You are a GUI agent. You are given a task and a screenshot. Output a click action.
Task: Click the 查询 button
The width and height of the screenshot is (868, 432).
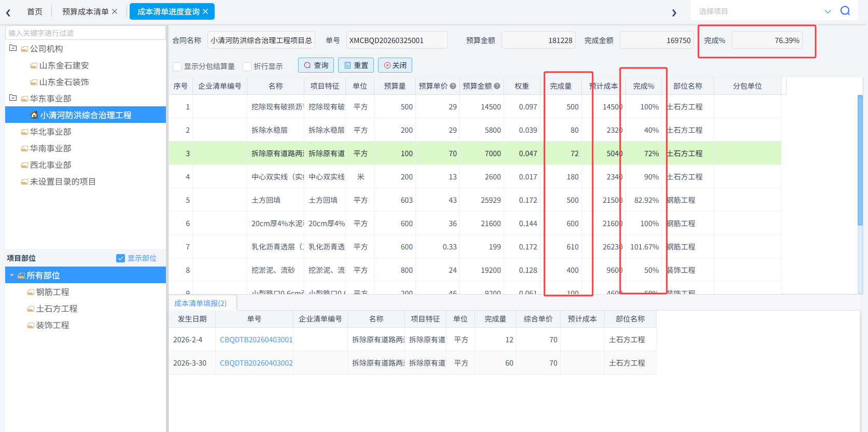(x=316, y=65)
